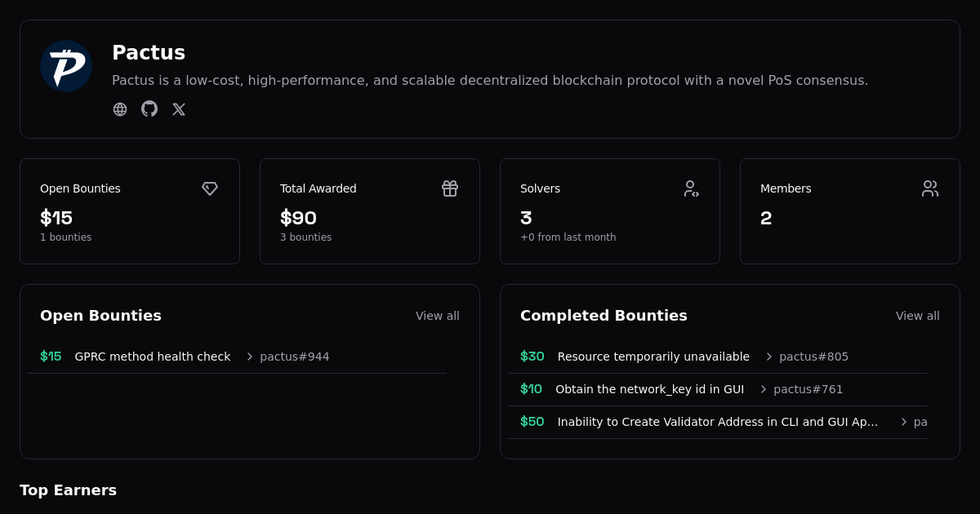
Task: Open the Pactus GitHub icon
Action: coord(149,109)
